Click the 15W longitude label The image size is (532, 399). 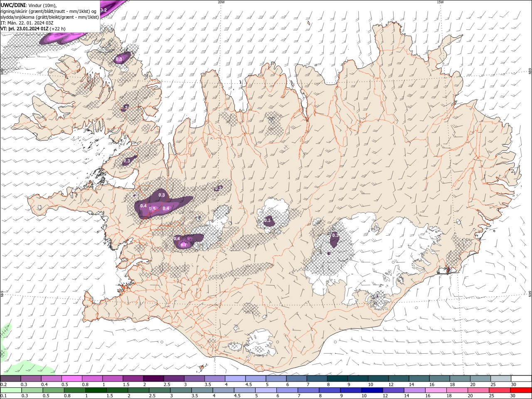click(x=440, y=2)
